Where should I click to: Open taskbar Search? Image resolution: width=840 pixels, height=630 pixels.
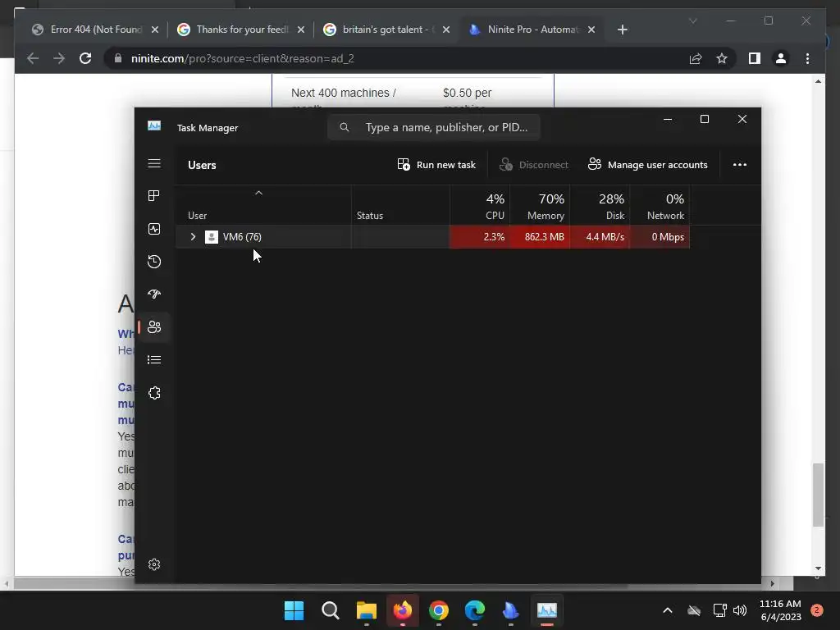pos(330,610)
